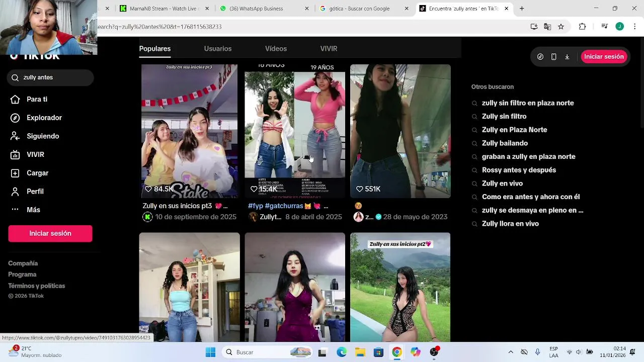
Task: Click the pink Iniciar sesión button in sidebar
Action: pyautogui.click(x=50, y=233)
